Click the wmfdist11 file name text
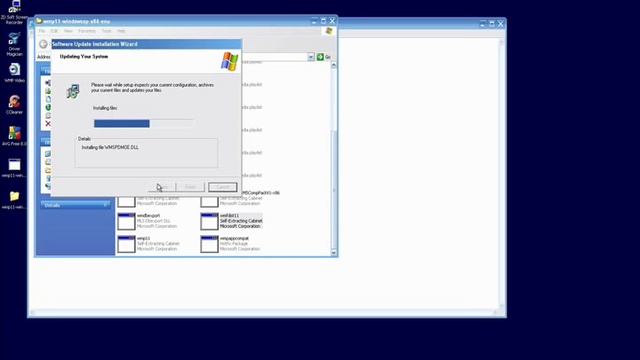The width and height of the screenshot is (640, 360). [x=229, y=215]
